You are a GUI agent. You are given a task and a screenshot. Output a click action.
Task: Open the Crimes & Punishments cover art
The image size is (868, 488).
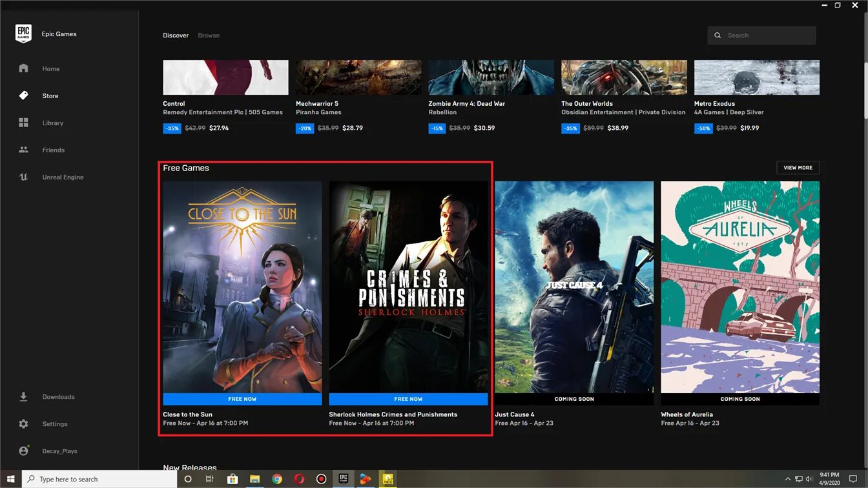[408, 287]
